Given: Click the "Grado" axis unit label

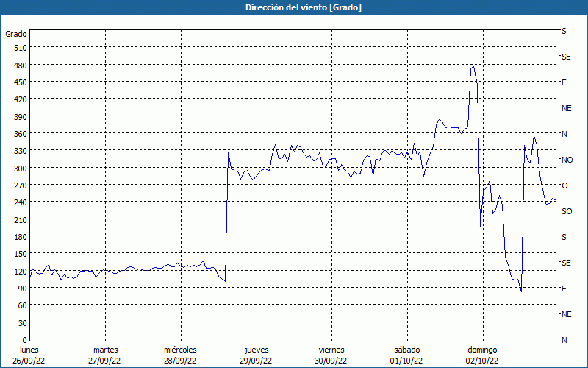Looking at the screenshot, I should coord(16,34).
